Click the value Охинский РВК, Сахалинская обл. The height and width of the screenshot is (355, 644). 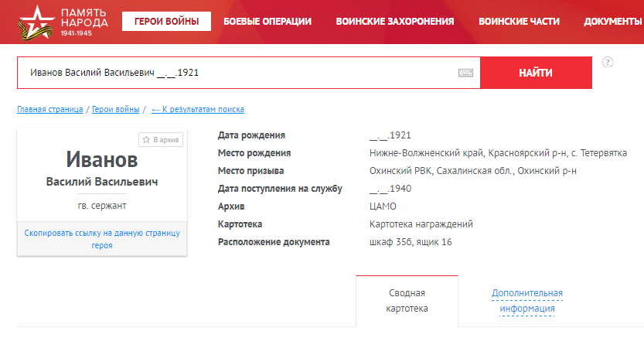472,170
